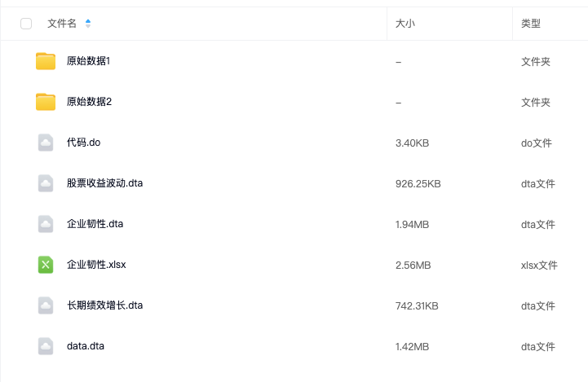Click the 类型 column header
Screen dimensions: 588x382
(531, 24)
